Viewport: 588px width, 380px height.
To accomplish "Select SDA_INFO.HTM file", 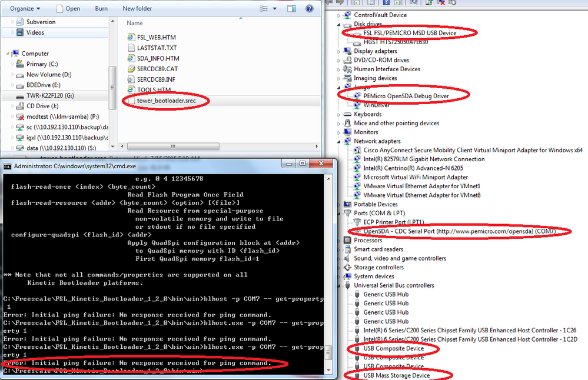I will click(158, 58).
